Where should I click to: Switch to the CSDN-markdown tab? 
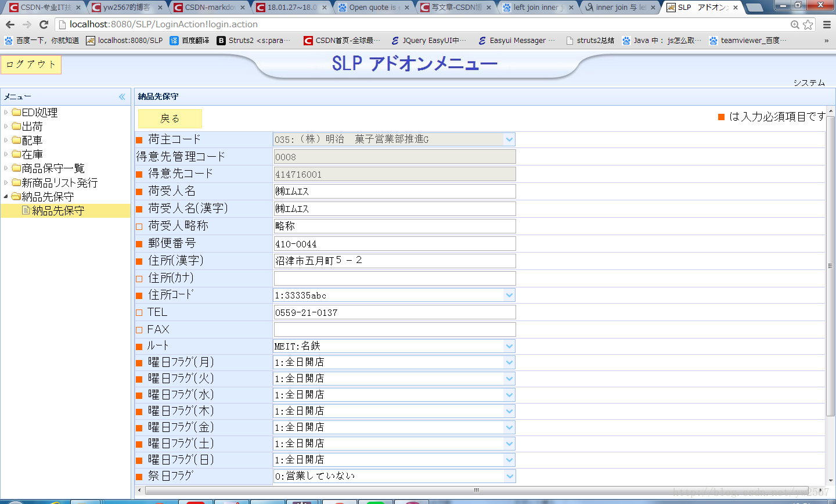(209, 8)
